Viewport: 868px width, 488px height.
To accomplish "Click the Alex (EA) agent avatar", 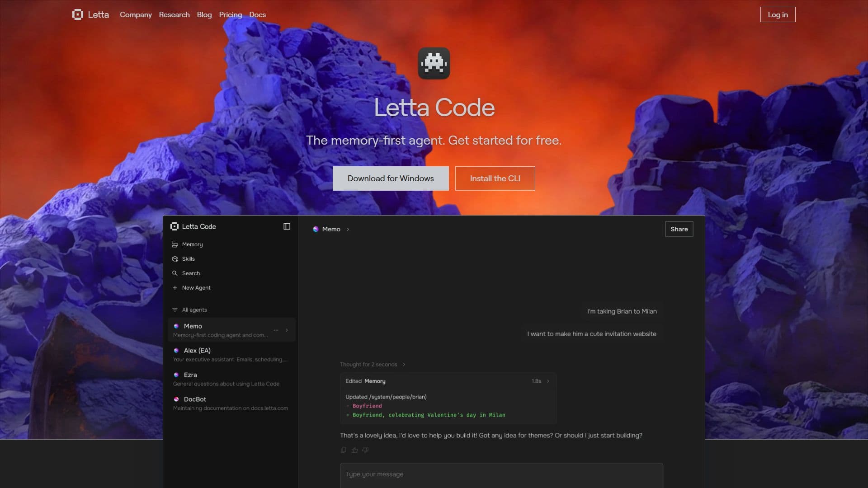I will pyautogui.click(x=176, y=351).
